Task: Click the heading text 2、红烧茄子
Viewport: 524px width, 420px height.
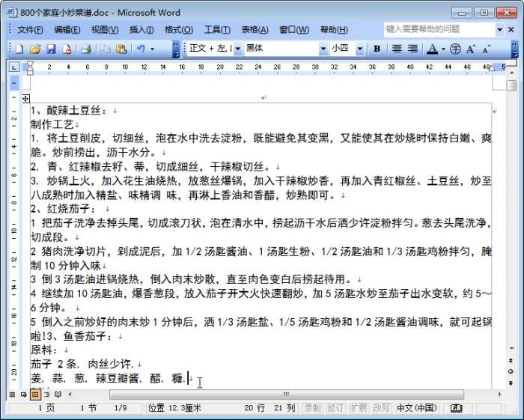Action: 63,209
